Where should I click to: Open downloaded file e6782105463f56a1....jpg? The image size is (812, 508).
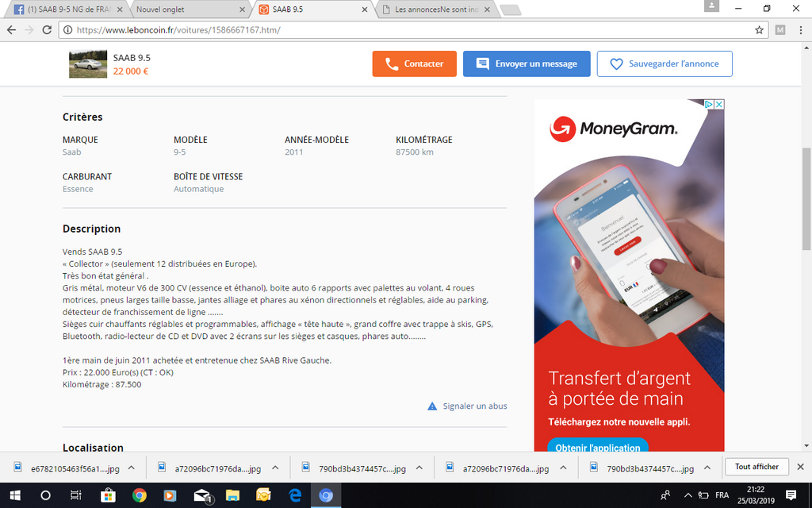tap(67, 468)
